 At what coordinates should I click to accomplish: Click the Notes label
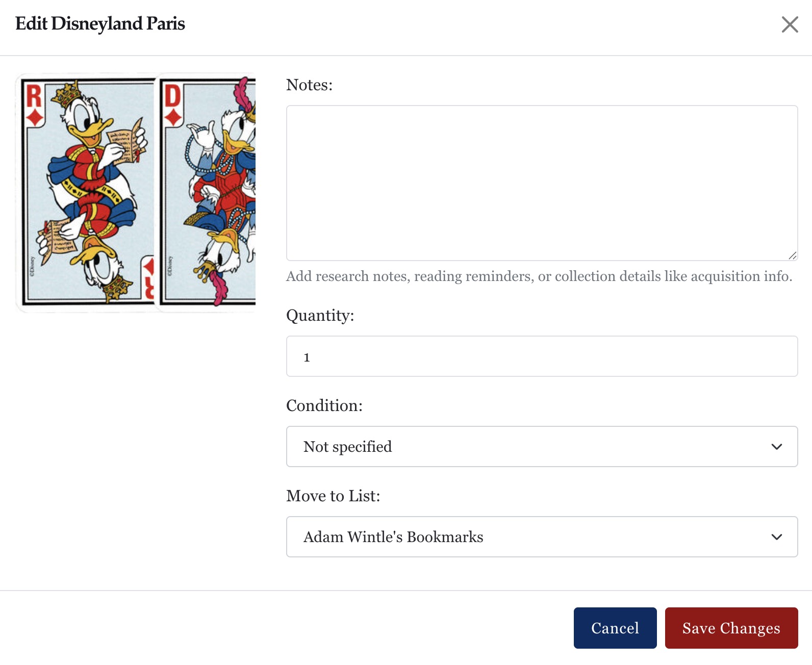click(x=309, y=84)
